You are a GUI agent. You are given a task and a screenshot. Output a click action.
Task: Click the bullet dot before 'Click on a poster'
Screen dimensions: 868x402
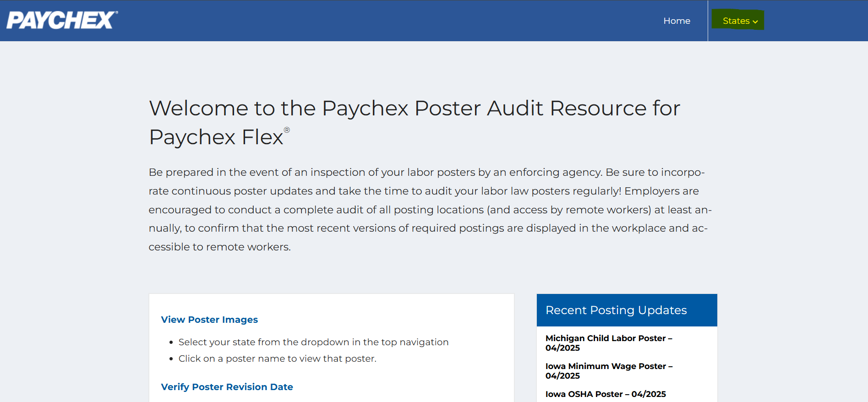point(171,359)
